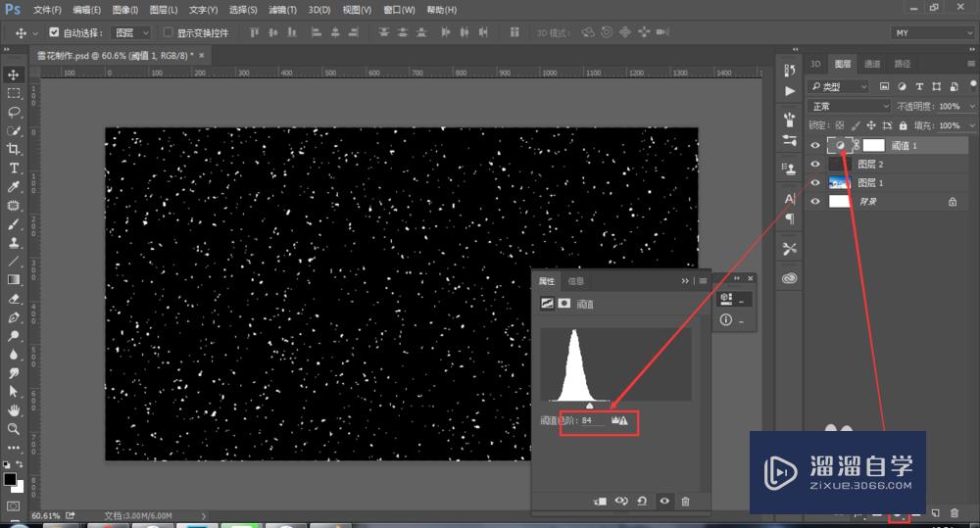
Task: Select the 背景 layer name
Action: 867,201
